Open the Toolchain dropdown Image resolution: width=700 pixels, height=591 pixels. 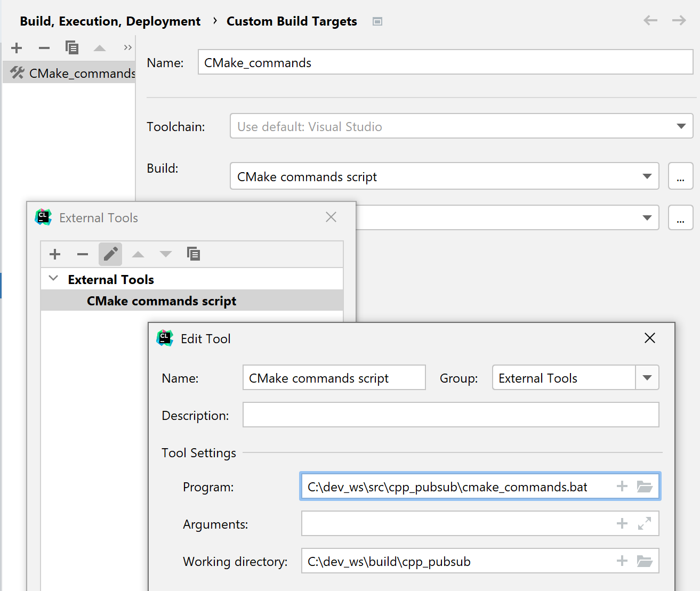681,126
